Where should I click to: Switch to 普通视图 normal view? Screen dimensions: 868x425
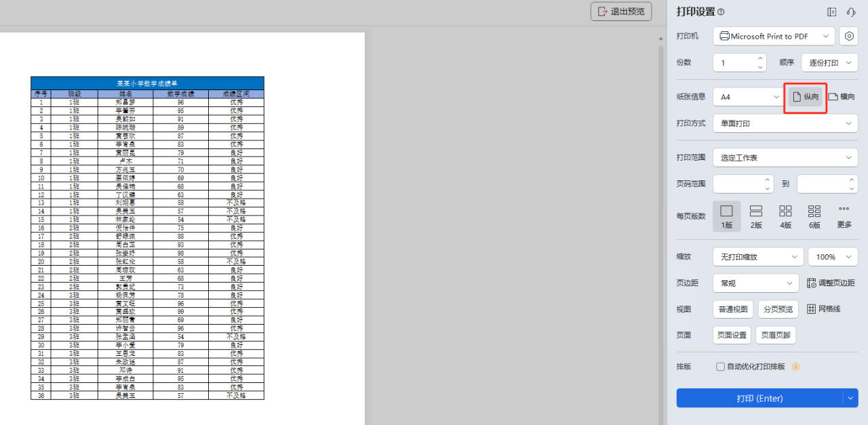tap(733, 309)
